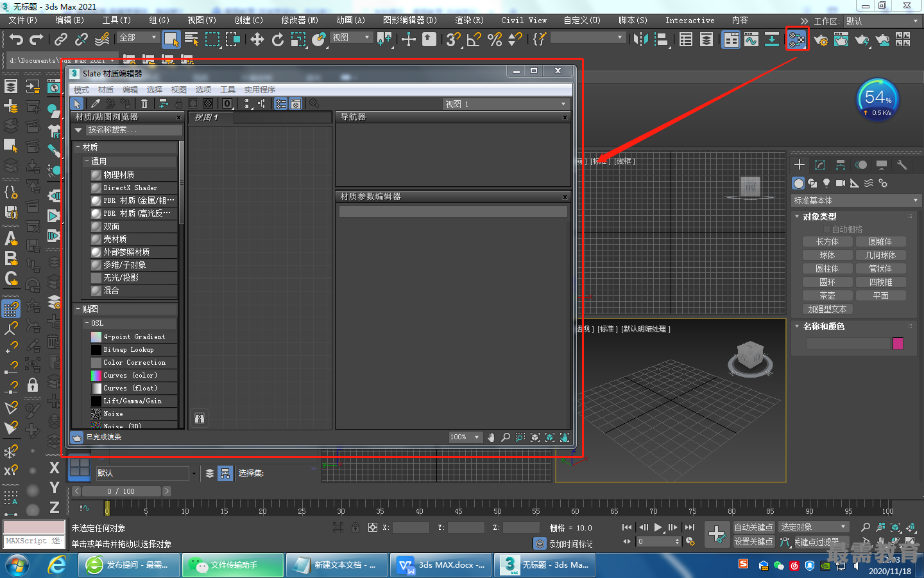924x578 pixels.
Task: Open the 实用程序 menu in Slate editor
Action: point(260,90)
